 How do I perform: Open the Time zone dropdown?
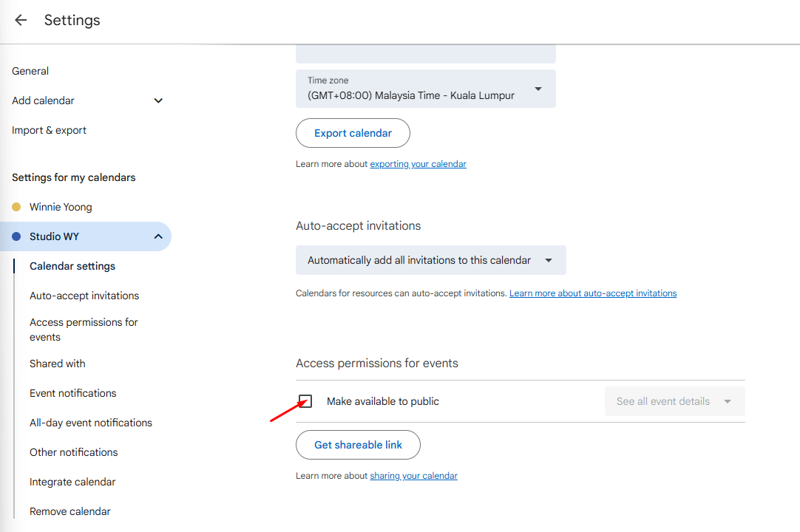pos(426,89)
